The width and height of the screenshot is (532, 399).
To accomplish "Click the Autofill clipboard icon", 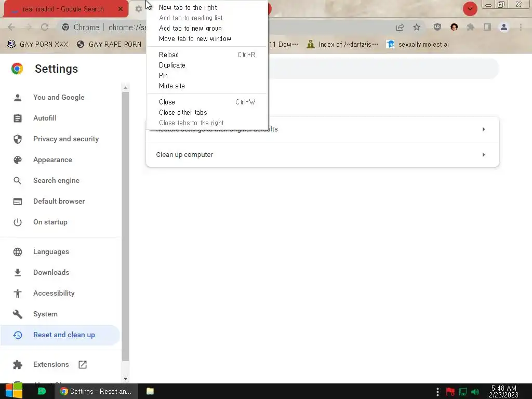I will tap(18, 118).
